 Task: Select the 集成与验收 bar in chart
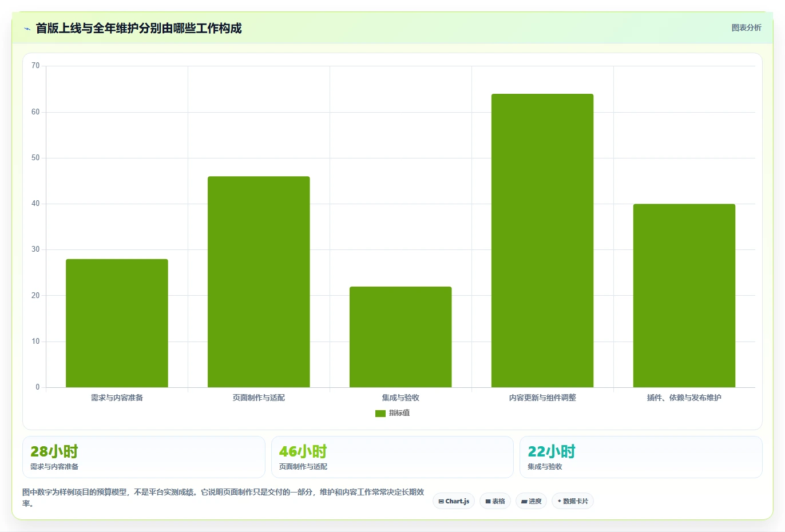(401, 337)
